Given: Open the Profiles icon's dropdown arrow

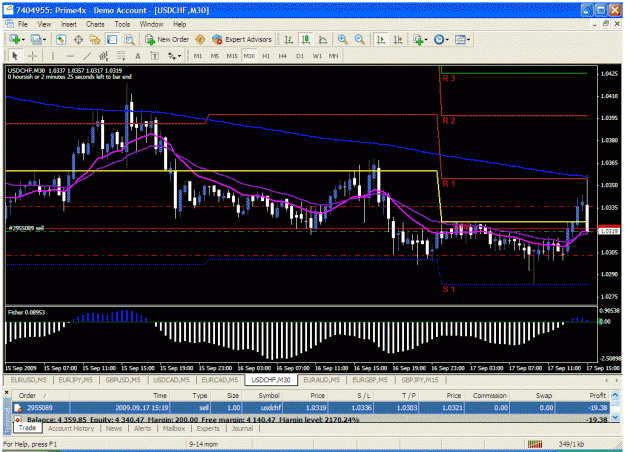Looking at the screenshot, I should pos(44,39).
